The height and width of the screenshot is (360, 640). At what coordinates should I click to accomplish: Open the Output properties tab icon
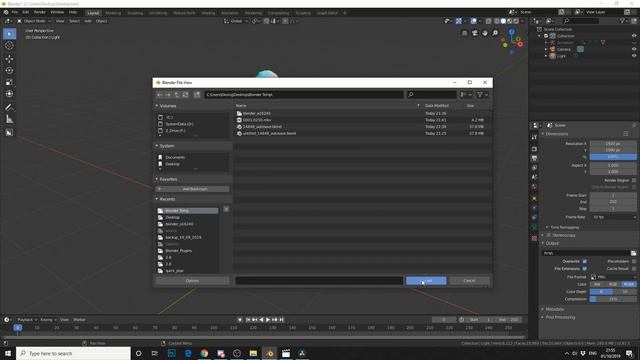[x=534, y=158]
